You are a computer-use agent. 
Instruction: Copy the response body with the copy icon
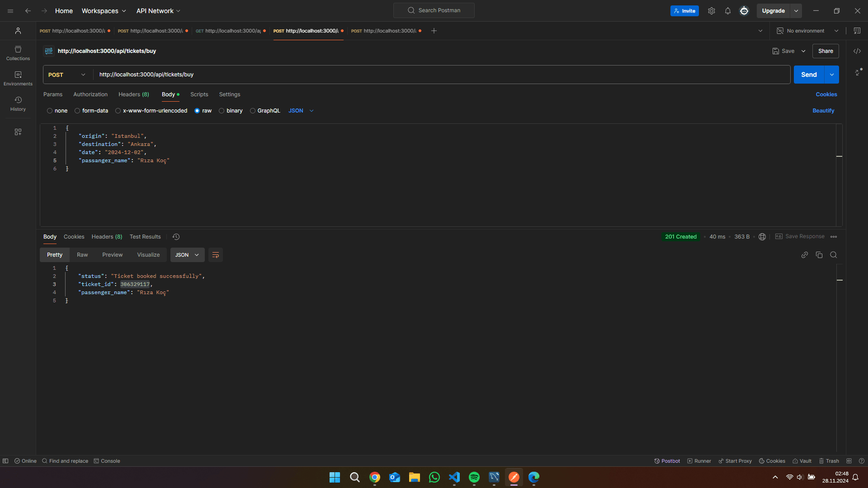pyautogui.click(x=819, y=255)
